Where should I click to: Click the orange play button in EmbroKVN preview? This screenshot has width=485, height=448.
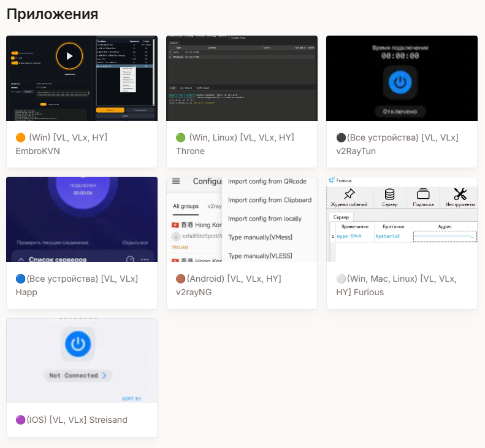[x=69, y=56]
